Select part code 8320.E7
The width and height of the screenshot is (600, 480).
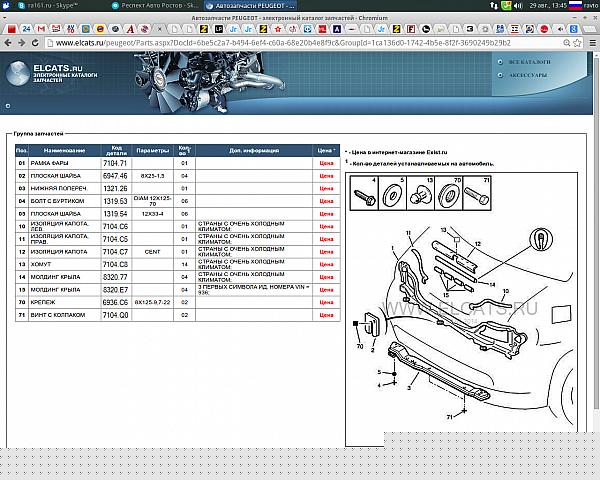pos(115,290)
